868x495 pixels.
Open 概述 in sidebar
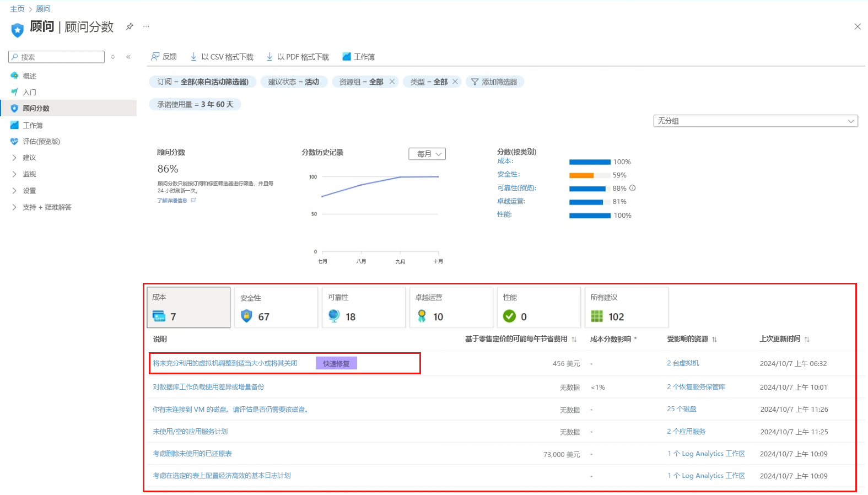point(29,76)
